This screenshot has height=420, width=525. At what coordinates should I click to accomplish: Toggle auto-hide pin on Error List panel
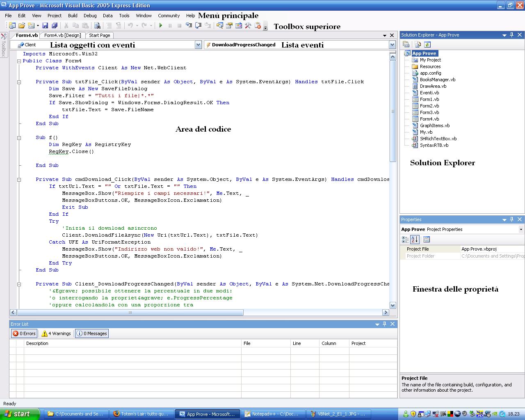tap(385, 324)
